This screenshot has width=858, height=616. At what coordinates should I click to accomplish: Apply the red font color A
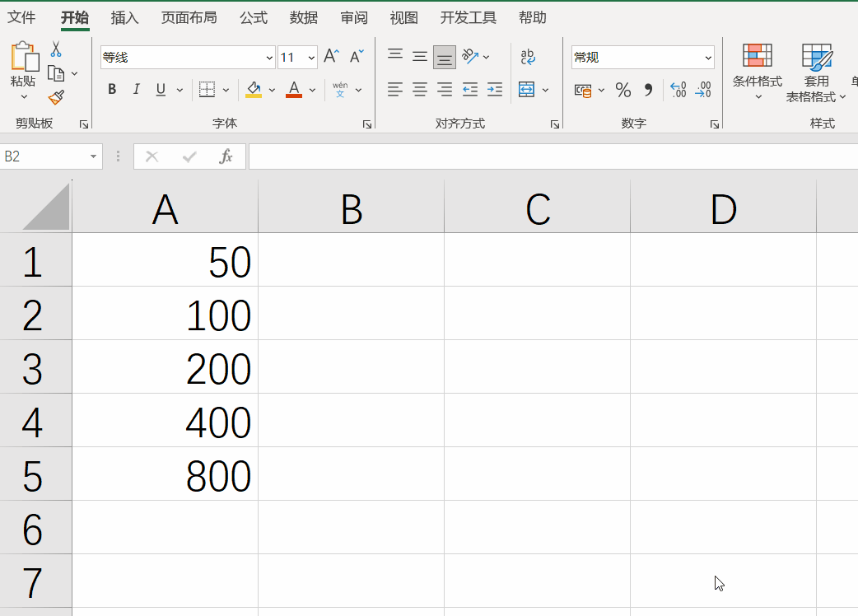click(294, 89)
